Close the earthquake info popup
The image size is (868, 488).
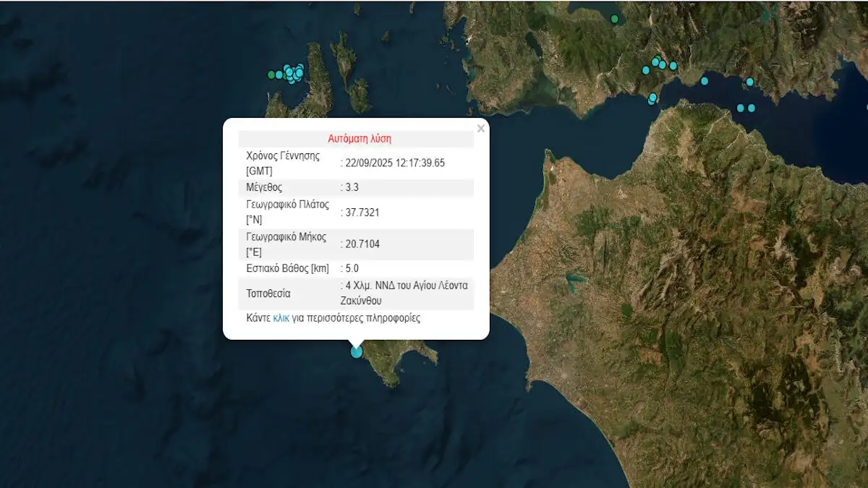480,129
